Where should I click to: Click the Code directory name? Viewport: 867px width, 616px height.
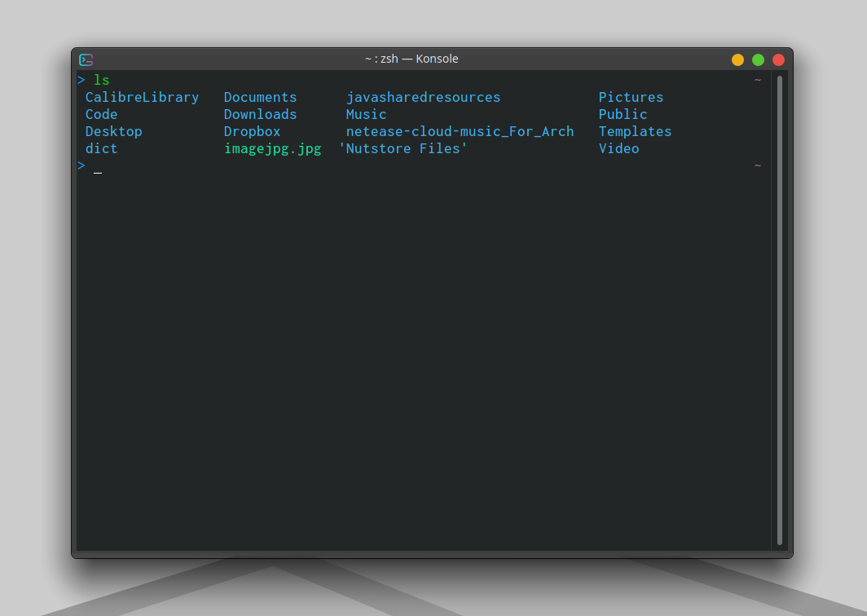[x=101, y=114]
